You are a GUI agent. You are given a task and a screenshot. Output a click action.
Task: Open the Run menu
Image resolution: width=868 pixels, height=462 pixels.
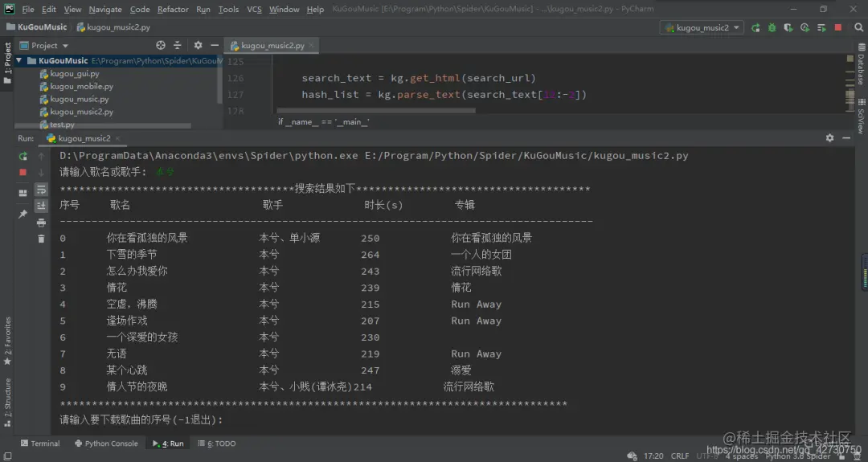click(x=203, y=10)
